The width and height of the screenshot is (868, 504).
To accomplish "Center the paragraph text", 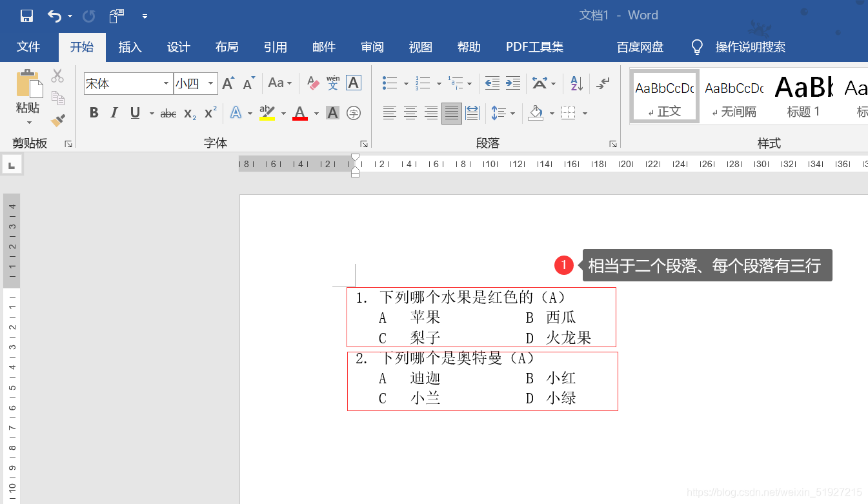I will pyautogui.click(x=410, y=113).
